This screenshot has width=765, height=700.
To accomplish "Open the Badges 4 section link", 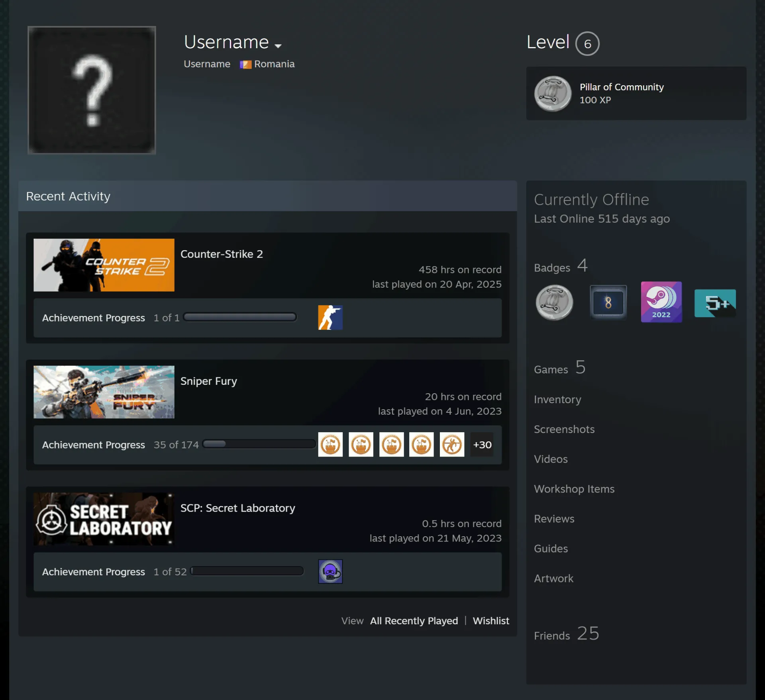I will (x=561, y=266).
